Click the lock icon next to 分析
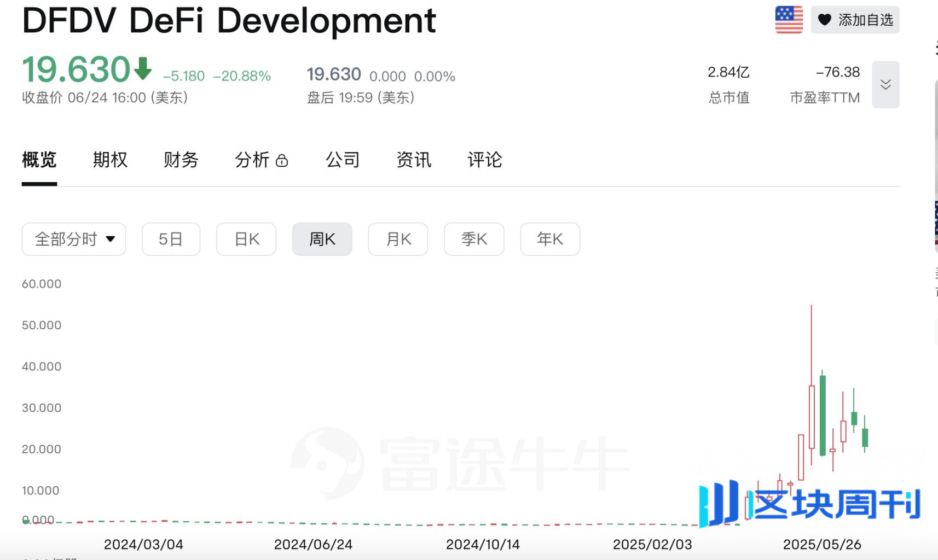Screen dimensions: 938x560 tap(282, 160)
